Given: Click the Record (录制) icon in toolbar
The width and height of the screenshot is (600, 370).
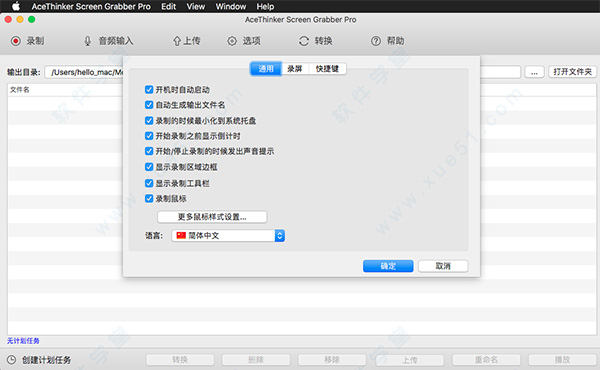Looking at the screenshot, I should point(16,41).
